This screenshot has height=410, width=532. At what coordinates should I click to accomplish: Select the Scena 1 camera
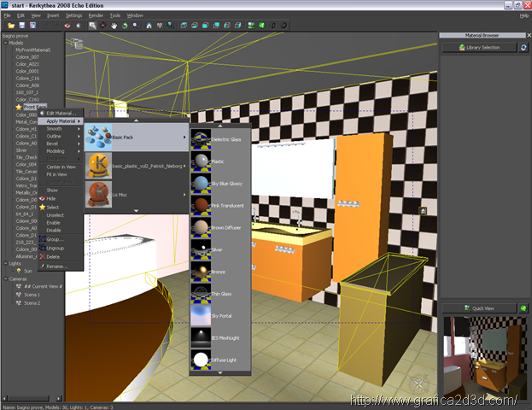(32, 295)
